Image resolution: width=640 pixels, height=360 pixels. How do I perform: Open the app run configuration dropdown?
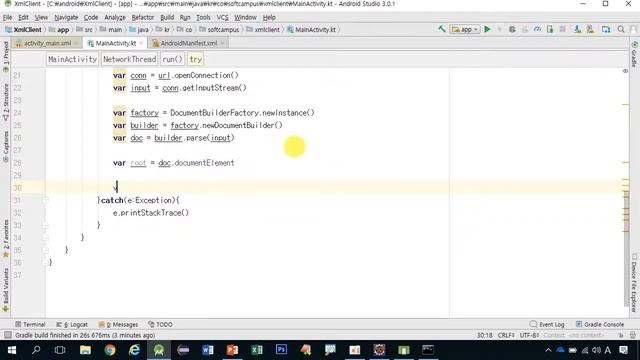(x=464, y=29)
